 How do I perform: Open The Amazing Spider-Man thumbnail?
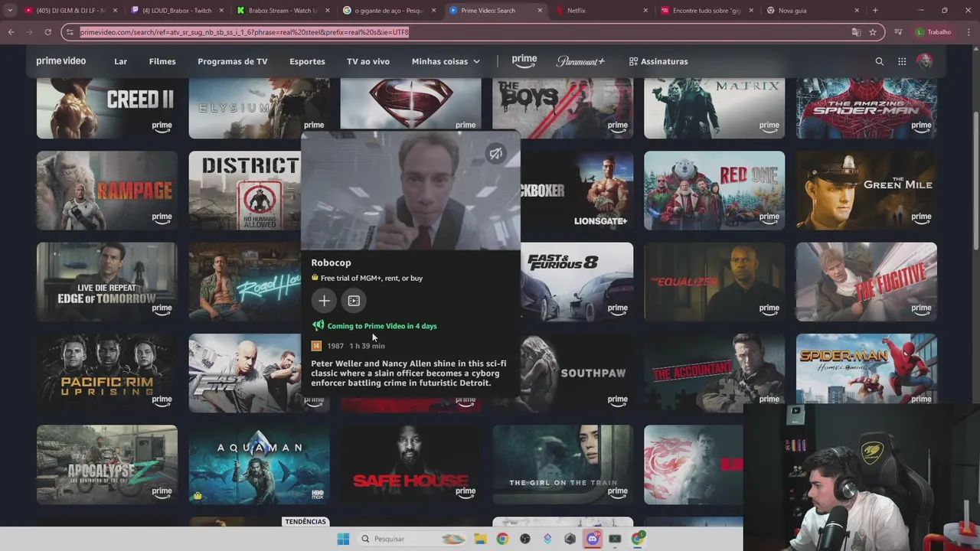866,108
